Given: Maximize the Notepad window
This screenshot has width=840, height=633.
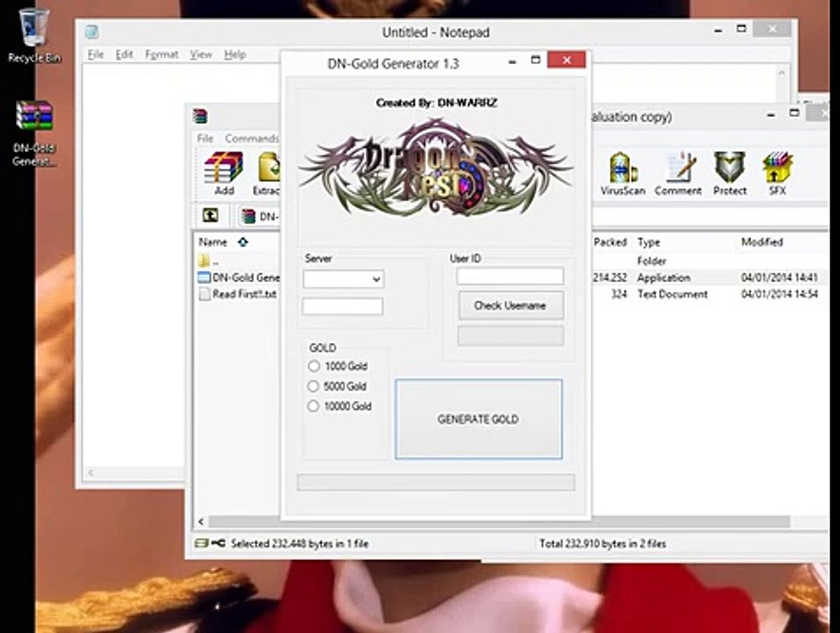Looking at the screenshot, I should pos(742,29).
